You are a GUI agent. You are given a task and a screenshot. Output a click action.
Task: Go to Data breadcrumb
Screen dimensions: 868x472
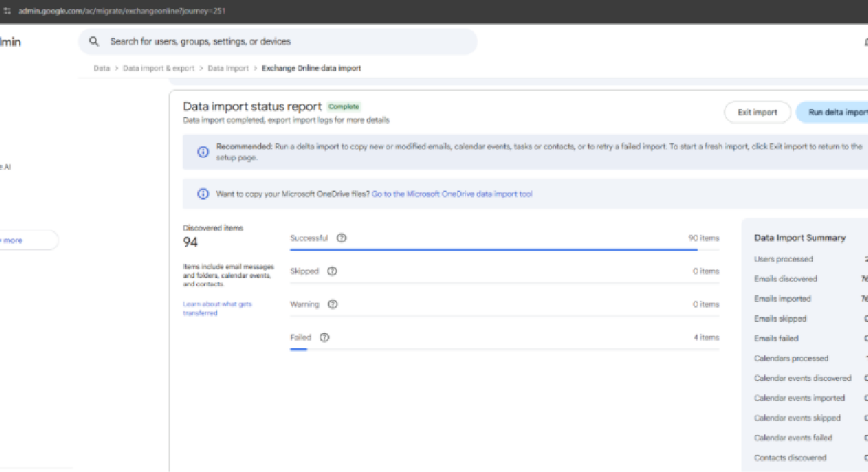[102, 68]
